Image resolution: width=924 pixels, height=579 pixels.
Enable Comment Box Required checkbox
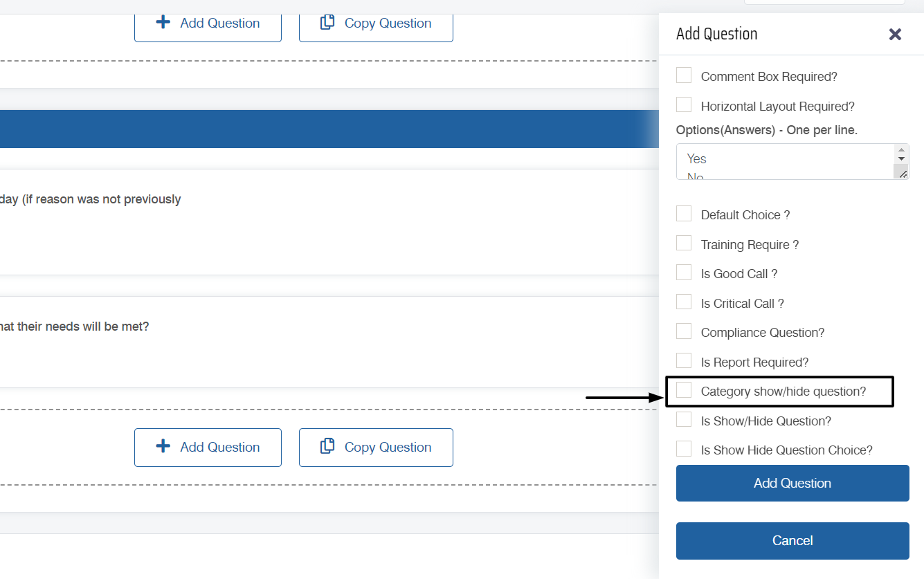click(684, 75)
